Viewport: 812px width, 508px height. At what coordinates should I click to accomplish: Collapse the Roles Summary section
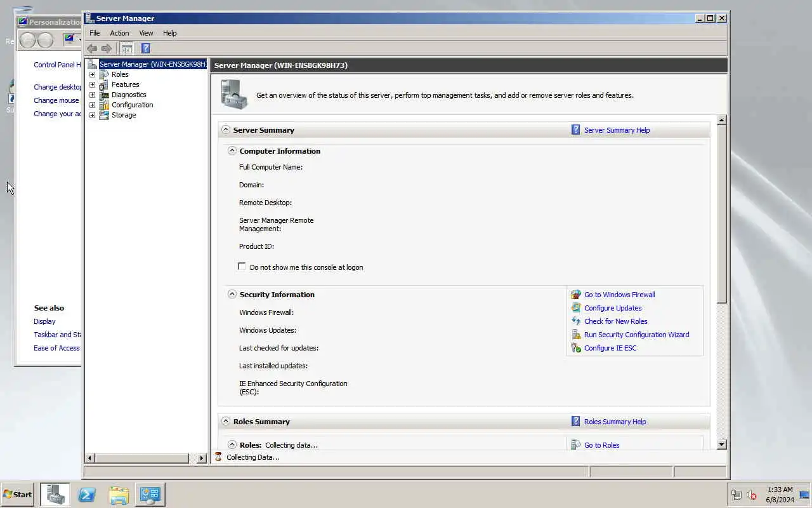coord(226,421)
